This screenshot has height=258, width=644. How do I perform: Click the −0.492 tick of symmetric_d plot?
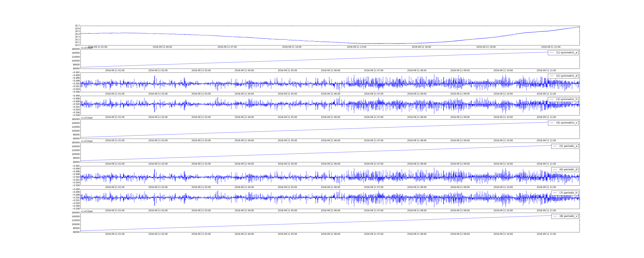pos(76,72)
